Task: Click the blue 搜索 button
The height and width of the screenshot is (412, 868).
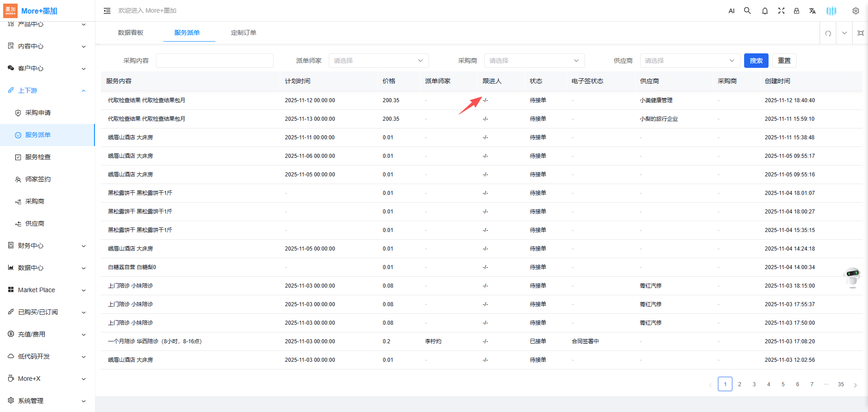Action: pyautogui.click(x=756, y=61)
